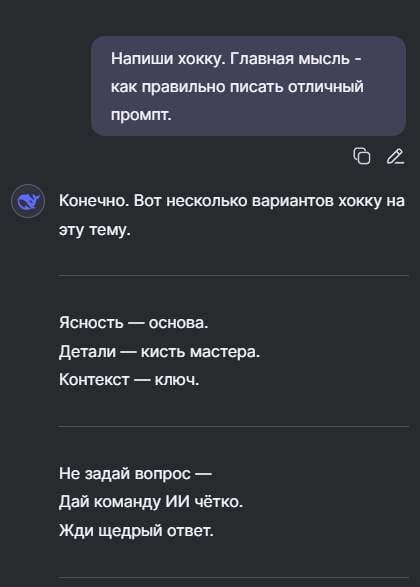Image resolution: width=420 pixels, height=587 pixels.
Task: Click the DeepSeek whale avatar
Action: coord(28,201)
